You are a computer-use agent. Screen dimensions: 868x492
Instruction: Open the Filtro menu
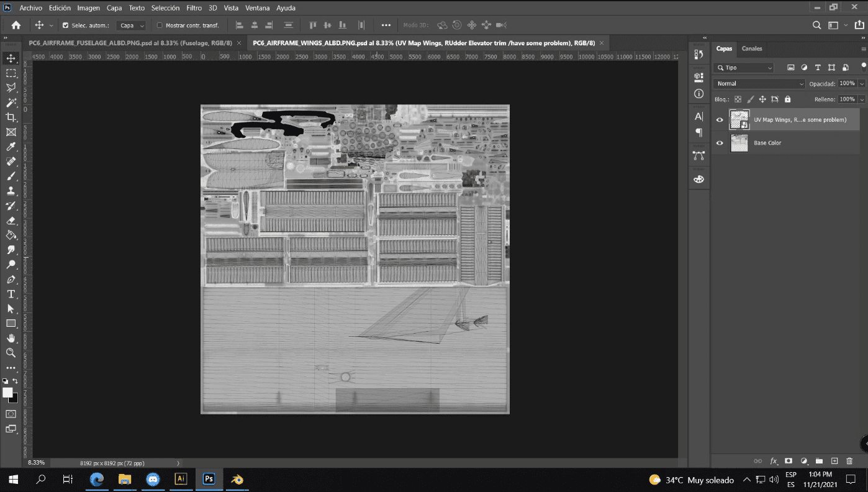(x=194, y=8)
